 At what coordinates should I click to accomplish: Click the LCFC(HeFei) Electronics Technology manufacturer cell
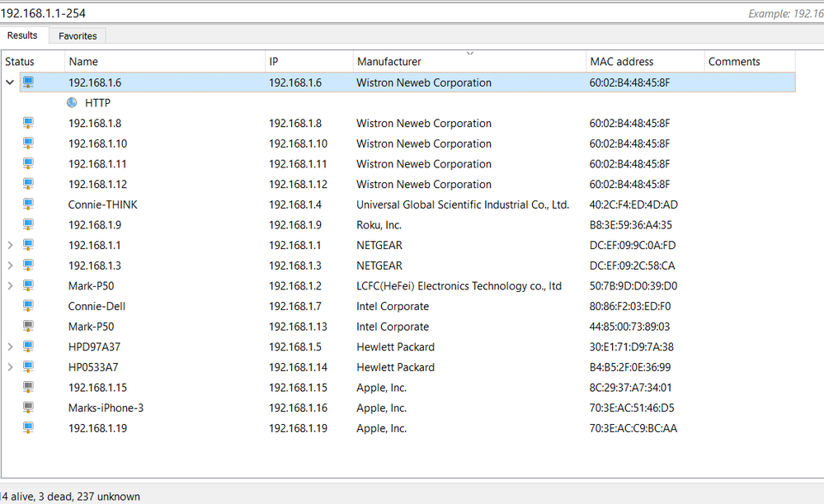[x=459, y=286]
